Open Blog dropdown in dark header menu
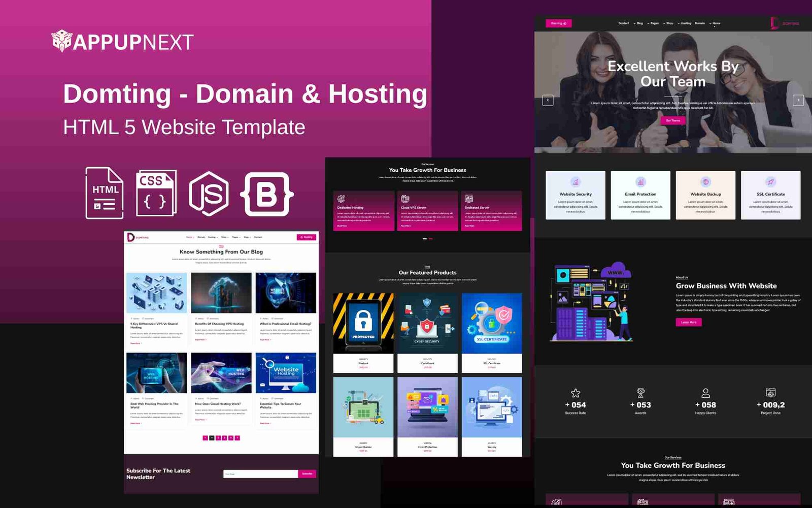Screen dimensions: 812x508 click(639, 23)
